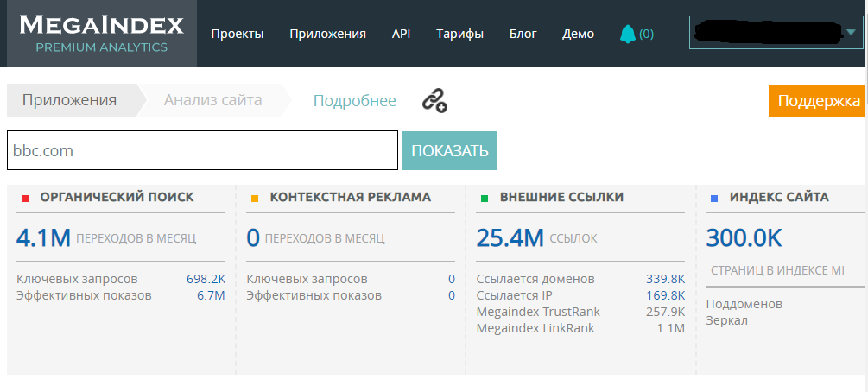This screenshot has width=868, height=392.
Task: Click the 25.4M links value
Action: point(510,238)
